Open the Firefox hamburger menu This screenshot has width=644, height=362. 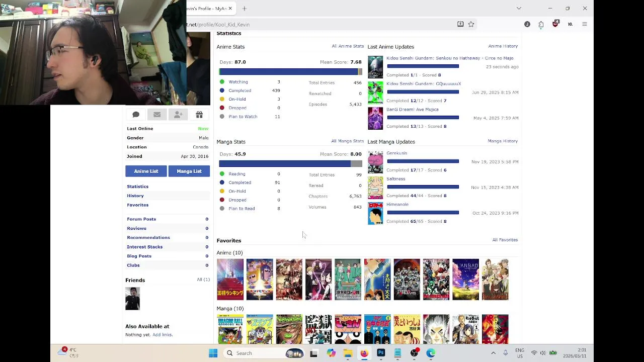point(584,24)
